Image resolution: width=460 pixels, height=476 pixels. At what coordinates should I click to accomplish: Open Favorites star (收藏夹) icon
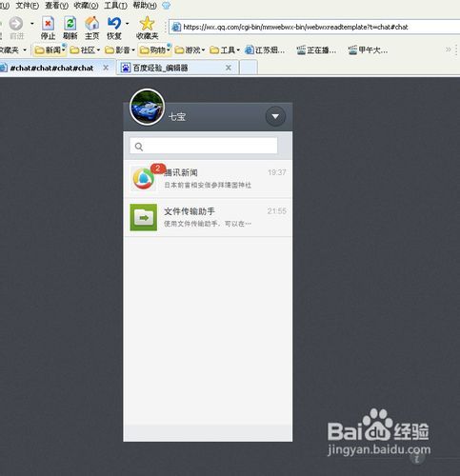tap(148, 24)
